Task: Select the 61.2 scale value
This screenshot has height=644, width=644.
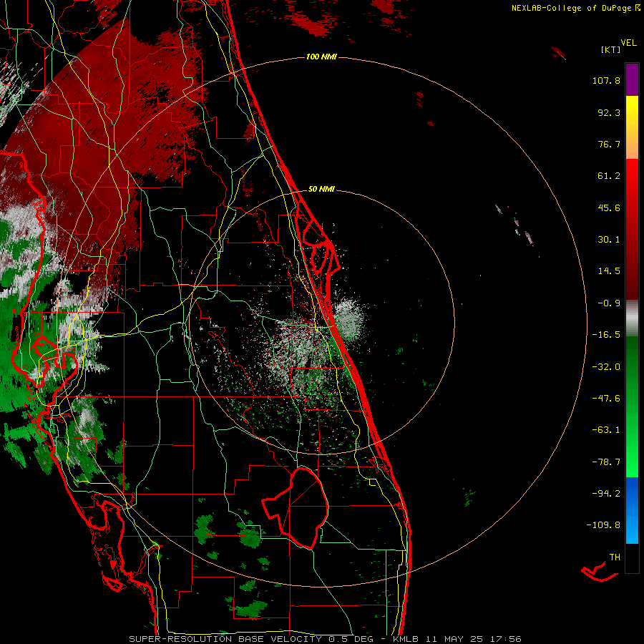Action: click(609, 176)
